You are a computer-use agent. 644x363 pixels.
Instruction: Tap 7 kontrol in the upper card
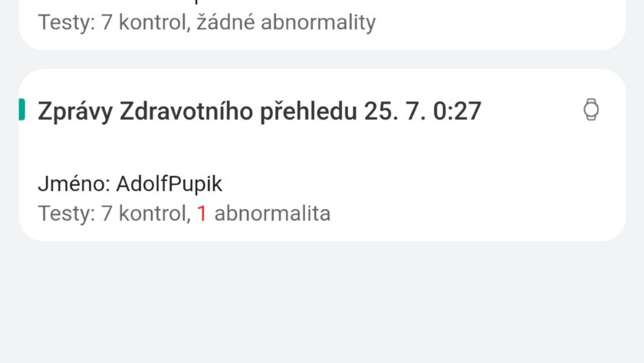143,23
